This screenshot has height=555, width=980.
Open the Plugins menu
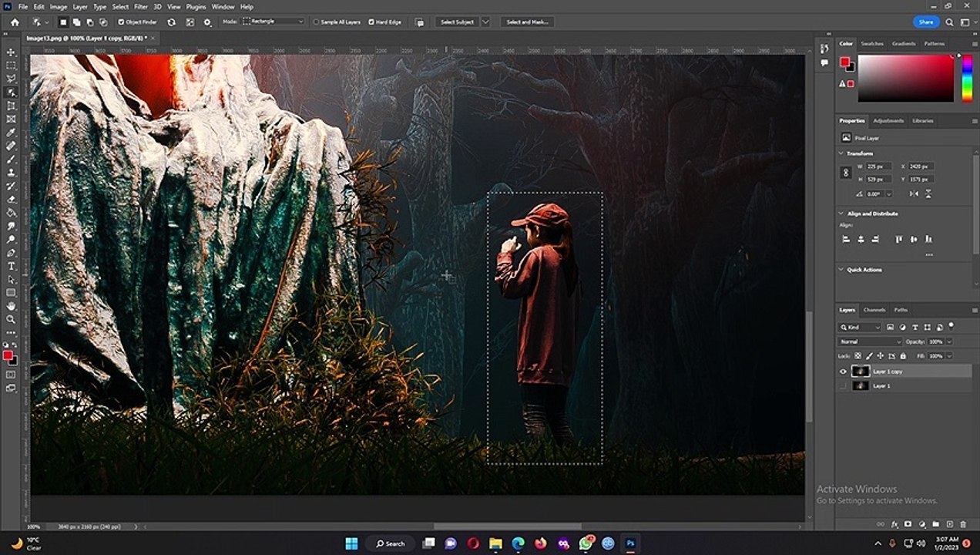coord(196,6)
